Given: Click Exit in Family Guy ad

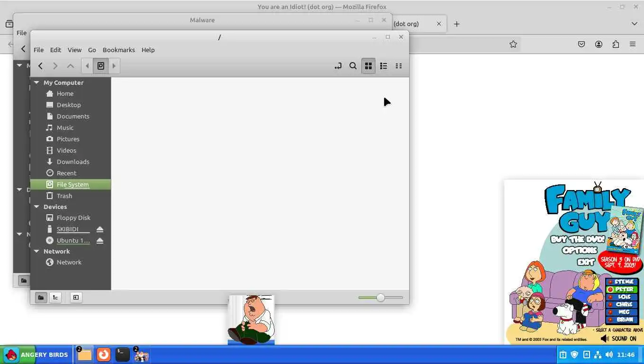Looking at the screenshot, I should click(586, 261).
